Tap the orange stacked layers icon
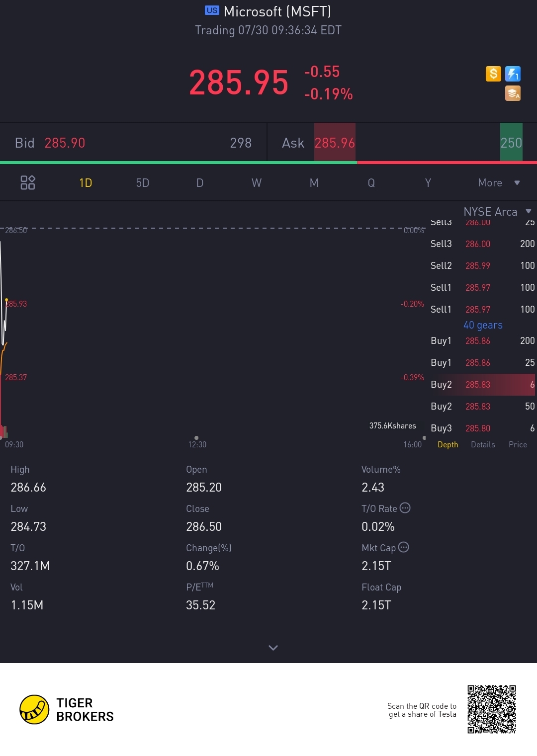Screen dimensions: 537x756 513,93
